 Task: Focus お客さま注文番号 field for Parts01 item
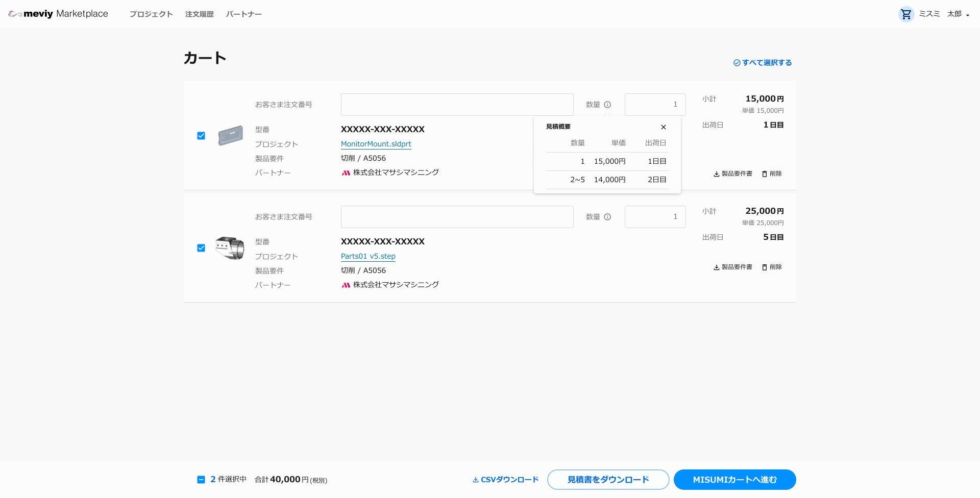point(457,217)
